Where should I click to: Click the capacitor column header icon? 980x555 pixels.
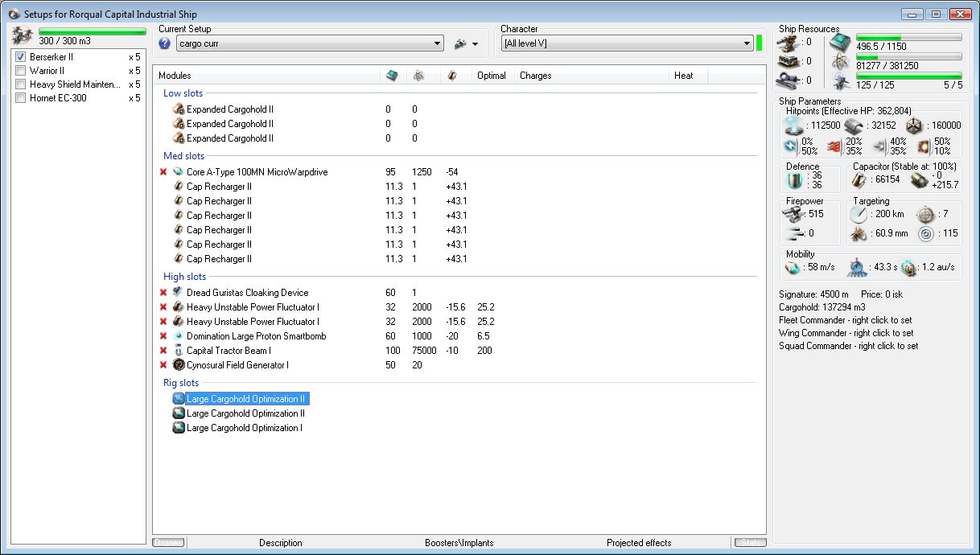[x=452, y=75]
